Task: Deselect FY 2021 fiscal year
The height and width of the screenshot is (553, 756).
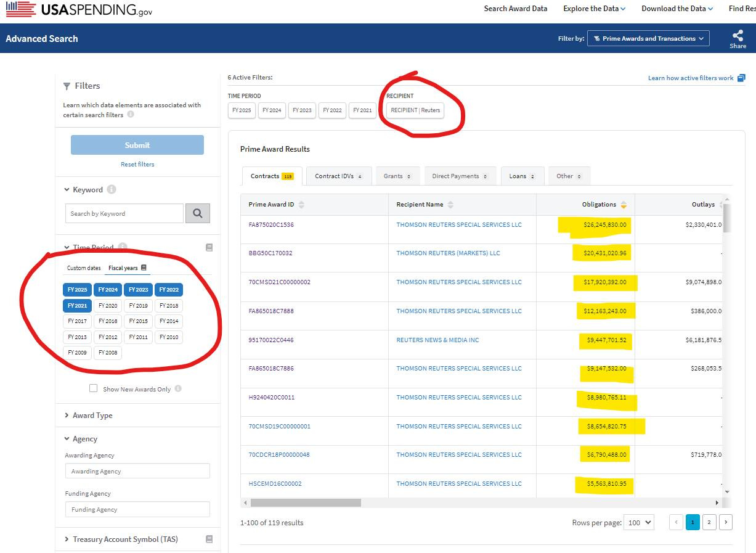Action: click(78, 306)
